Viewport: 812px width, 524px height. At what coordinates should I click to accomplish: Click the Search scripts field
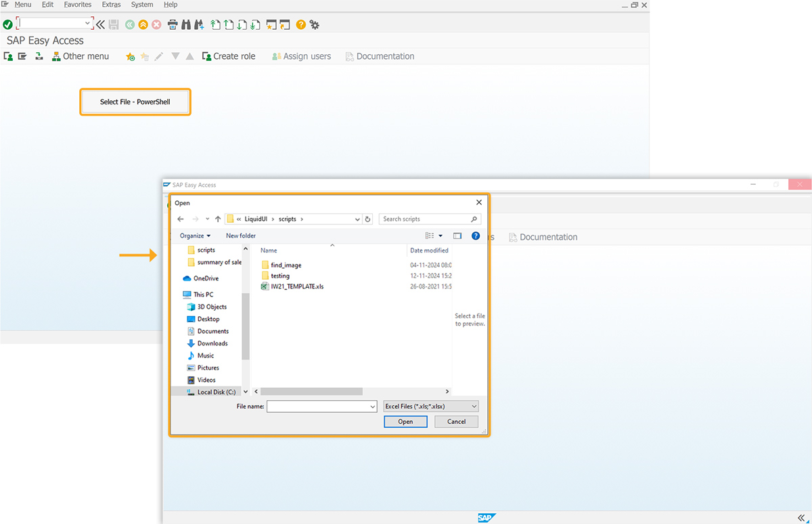coord(430,219)
